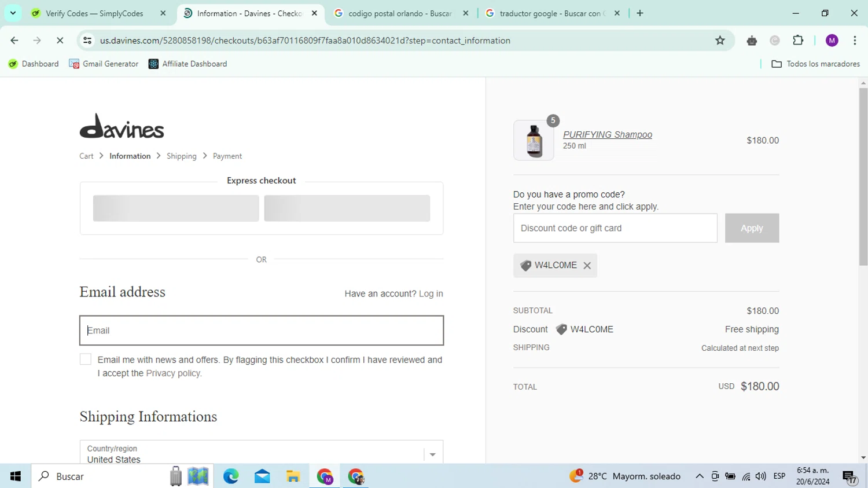
Task: Click the page vertical scrollbar
Action: pos(863,177)
